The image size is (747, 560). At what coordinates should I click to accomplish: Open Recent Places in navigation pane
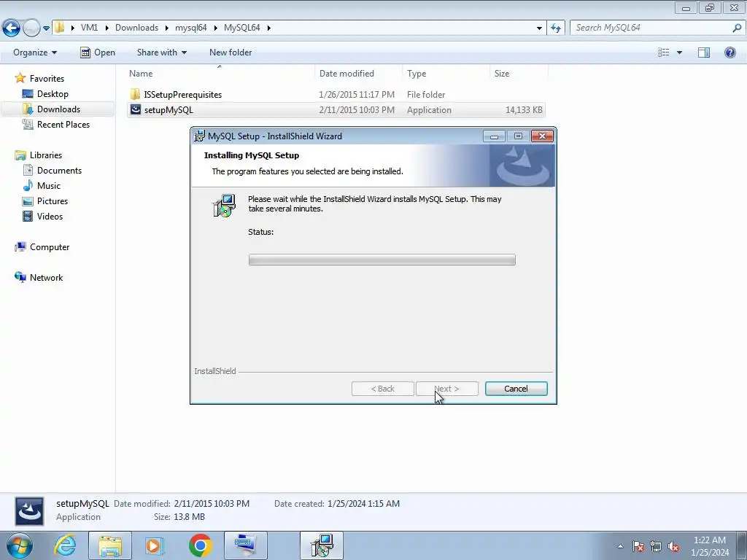pyautogui.click(x=63, y=124)
